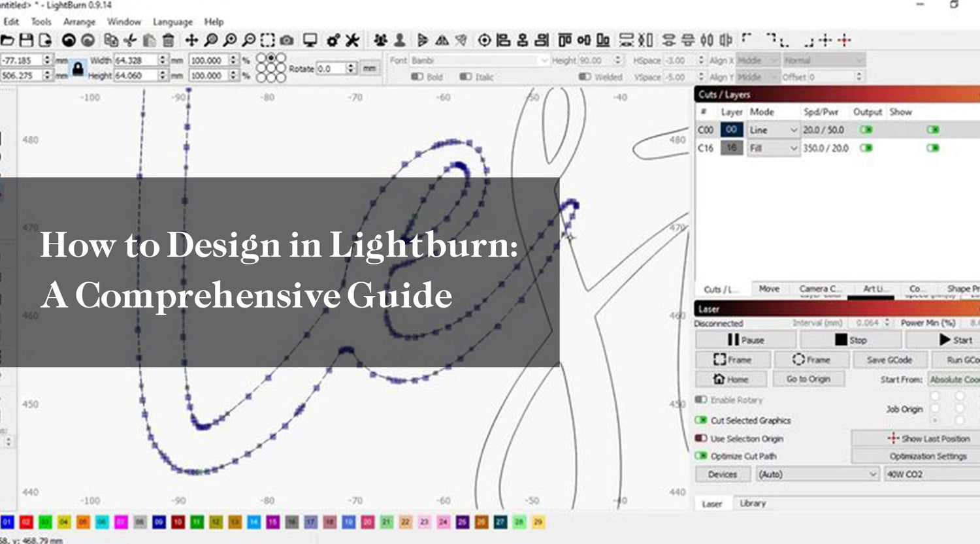Click the red Move to laser position crosshair
980x544 pixels.
point(844,40)
